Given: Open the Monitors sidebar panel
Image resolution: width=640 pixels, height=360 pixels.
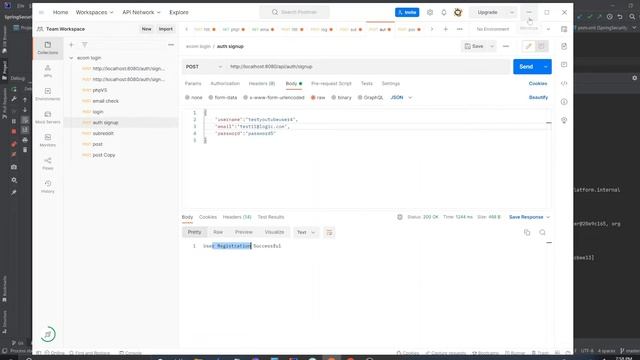Looking at the screenshot, I should [48, 140].
